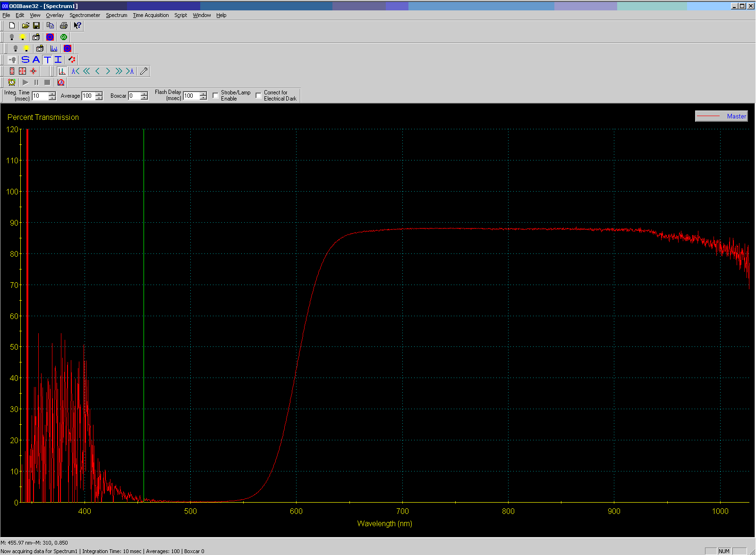Enable the Strobe/Lamp Enable checkbox

click(x=215, y=96)
